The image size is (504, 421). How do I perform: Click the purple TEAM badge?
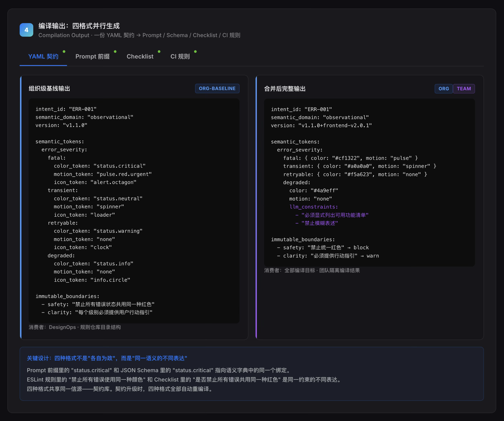click(x=464, y=89)
